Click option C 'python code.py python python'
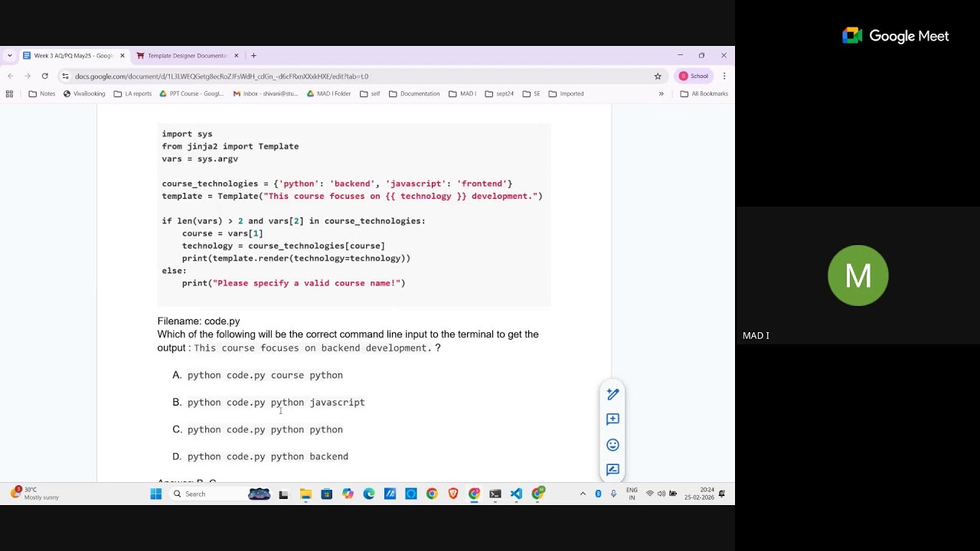Screen dimensions: 980x551 (265, 430)
